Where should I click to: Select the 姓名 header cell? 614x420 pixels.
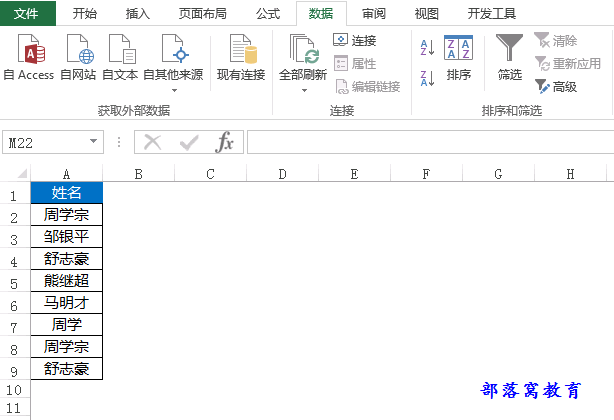[x=66, y=193]
